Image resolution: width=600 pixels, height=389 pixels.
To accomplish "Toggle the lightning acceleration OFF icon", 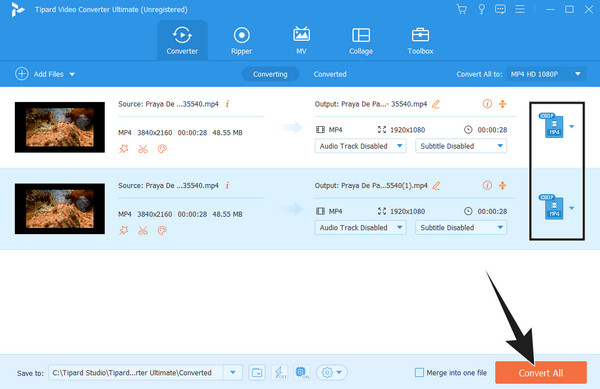I will tap(279, 373).
